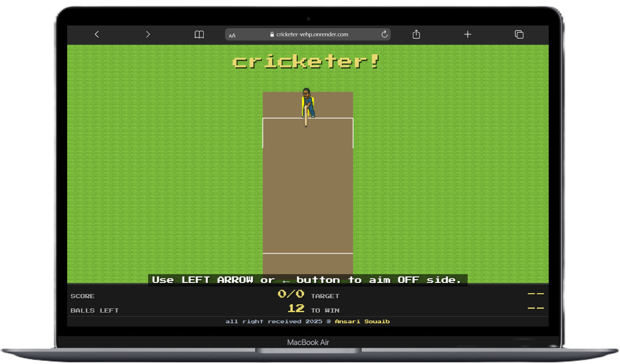This screenshot has height=364, width=620.
Task: Click the all right received 2025 text
Action: point(279,321)
